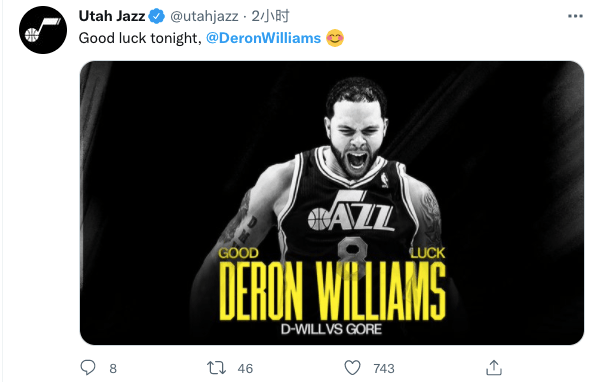Retweet using the arrows icon
Screen dimensions: 598x382
pyautogui.click(x=216, y=368)
